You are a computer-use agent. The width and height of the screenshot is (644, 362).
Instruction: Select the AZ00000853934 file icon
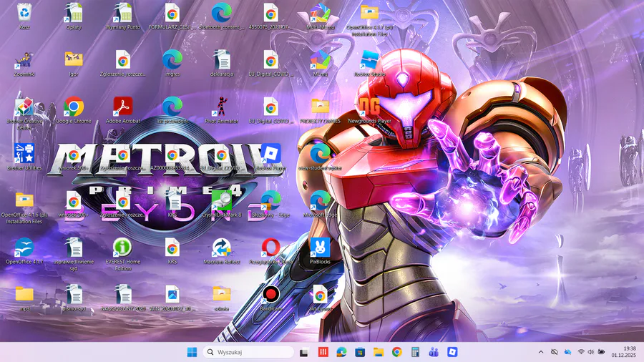click(172, 153)
